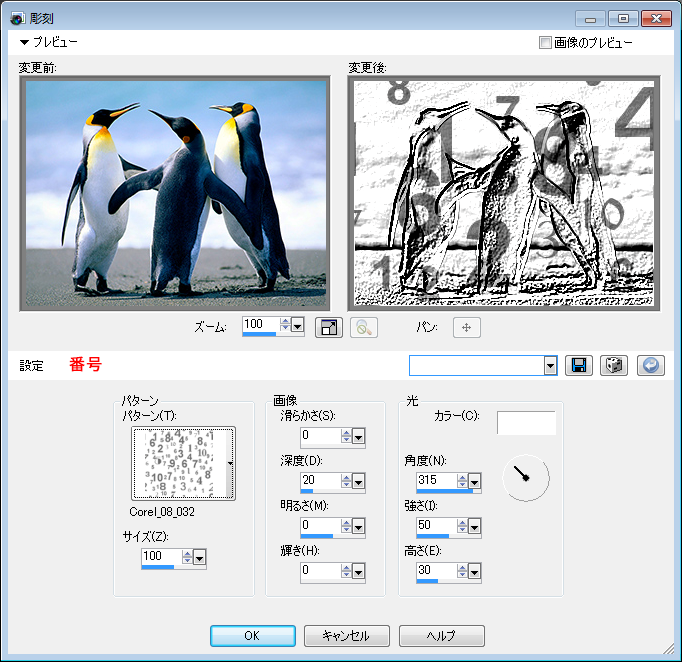
Task: Click the ズーム spinner arrows
Action: (285, 325)
